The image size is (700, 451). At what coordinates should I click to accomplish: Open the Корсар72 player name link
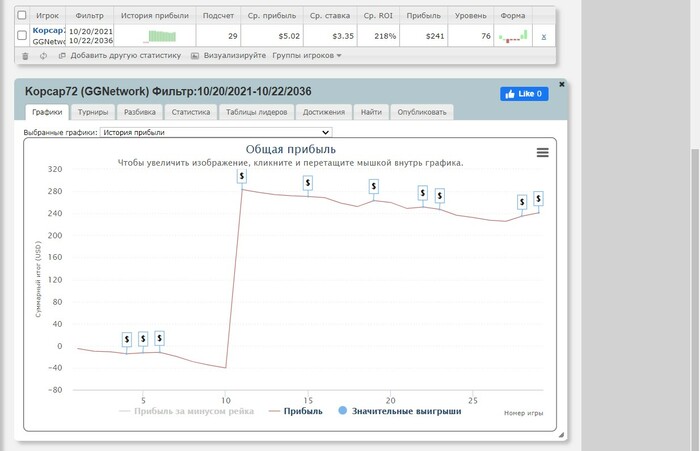(x=48, y=30)
